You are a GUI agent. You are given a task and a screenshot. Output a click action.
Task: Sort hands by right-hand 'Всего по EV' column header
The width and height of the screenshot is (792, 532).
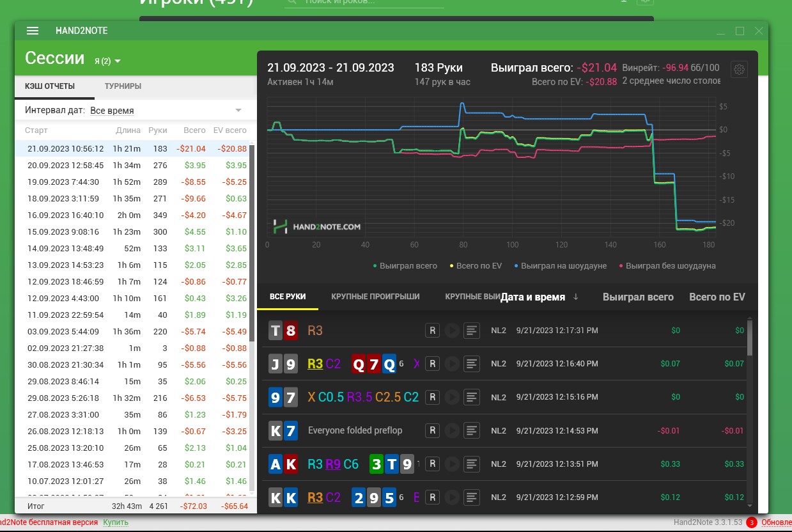[717, 297]
